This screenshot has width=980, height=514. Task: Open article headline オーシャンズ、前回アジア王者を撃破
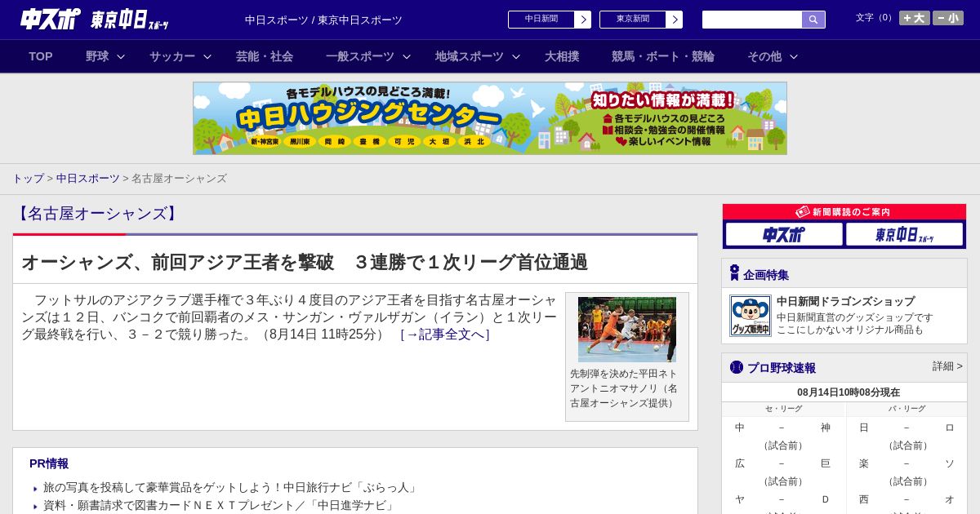[305, 262]
